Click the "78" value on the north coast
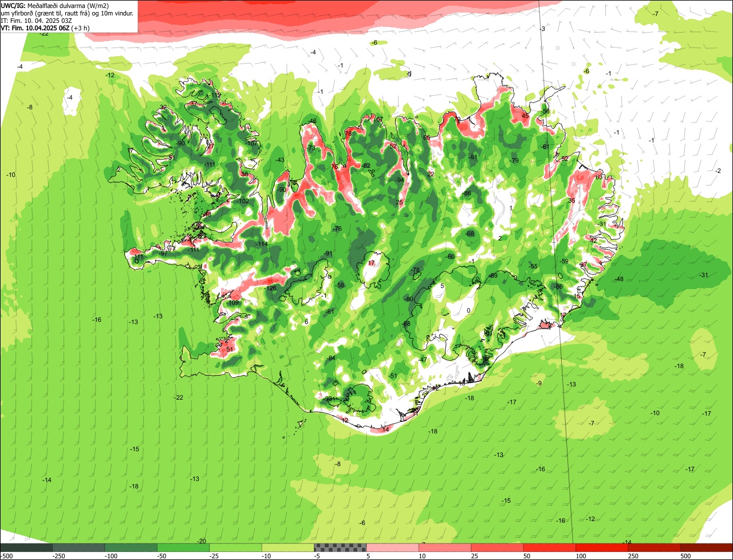733x560 pixels. pos(348,133)
